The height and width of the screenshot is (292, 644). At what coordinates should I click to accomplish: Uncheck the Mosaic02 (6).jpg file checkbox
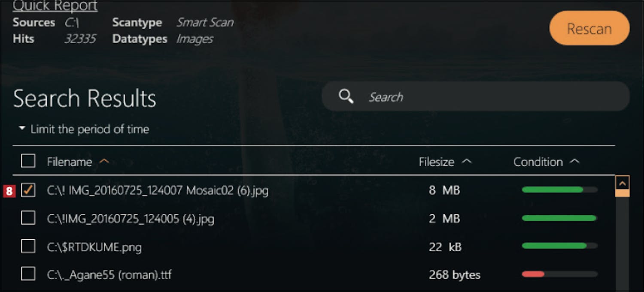click(x=28, y=190)
